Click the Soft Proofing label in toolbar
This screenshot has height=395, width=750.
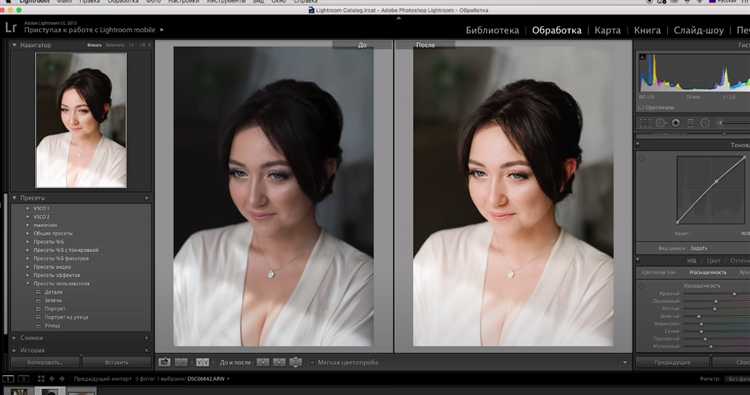click(x=348, y=362)
